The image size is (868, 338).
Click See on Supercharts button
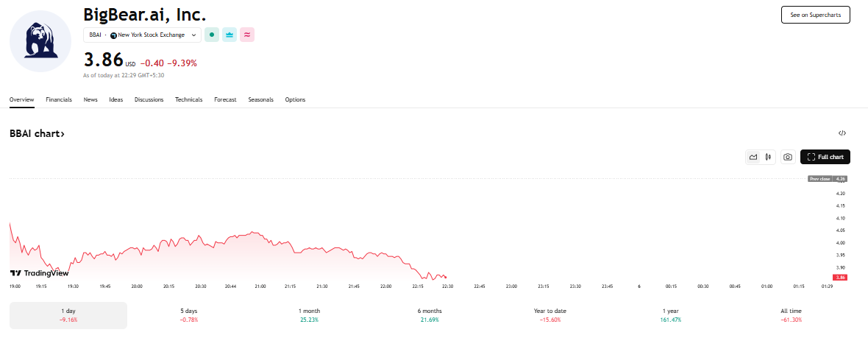816,15
